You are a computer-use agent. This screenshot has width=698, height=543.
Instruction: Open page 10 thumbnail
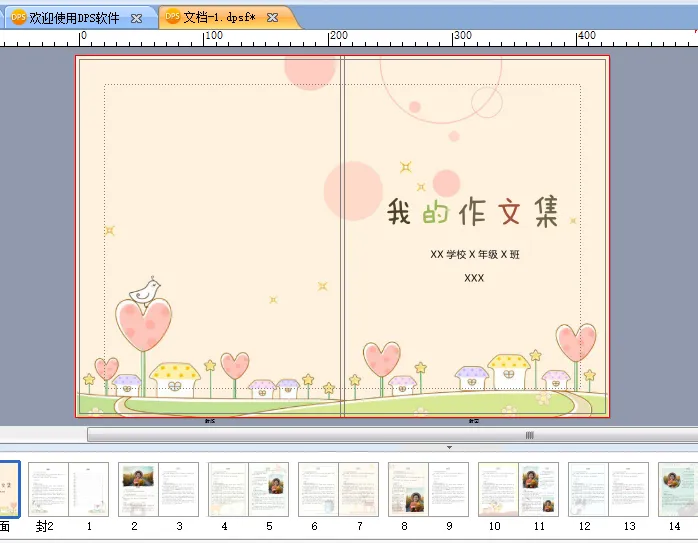[498, 489]
